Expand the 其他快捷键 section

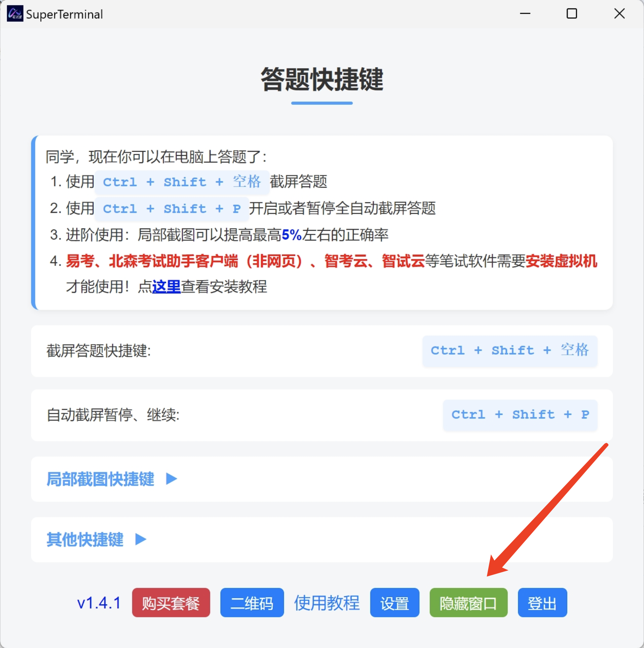coord(96,540)
